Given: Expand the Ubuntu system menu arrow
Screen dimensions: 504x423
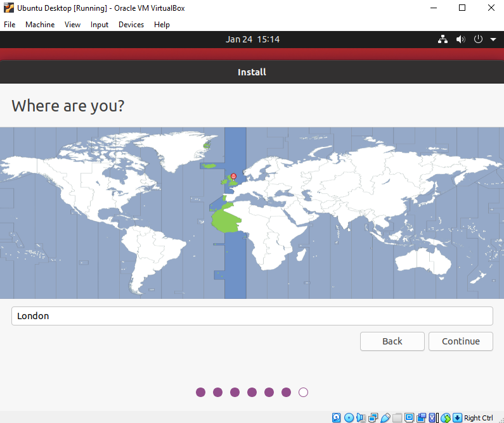Looking at the screenshot, I should [x=493, y=39].
